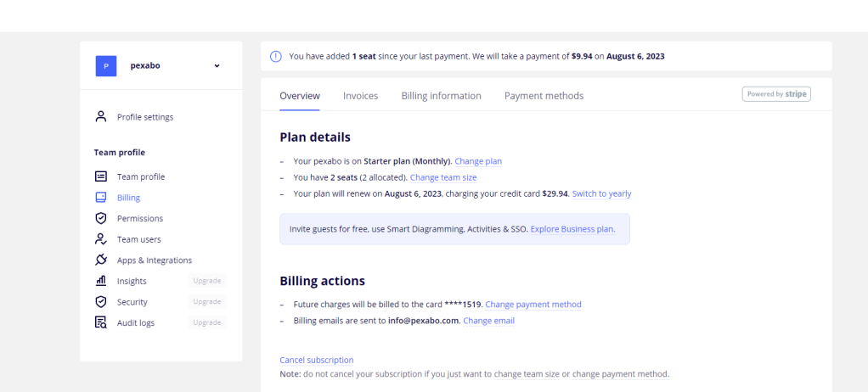Click 'change team size' in the note

pos(527,373)
